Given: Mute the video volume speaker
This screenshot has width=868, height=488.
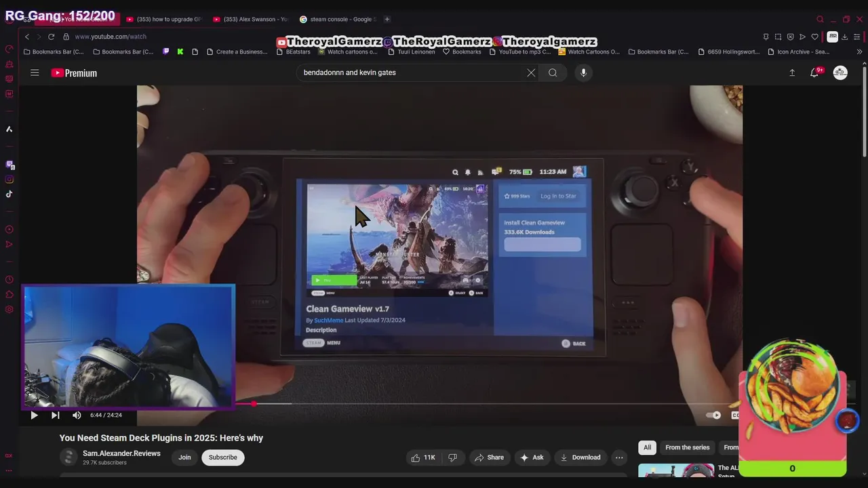Looking at the screenshot, I should click(77, 415).
